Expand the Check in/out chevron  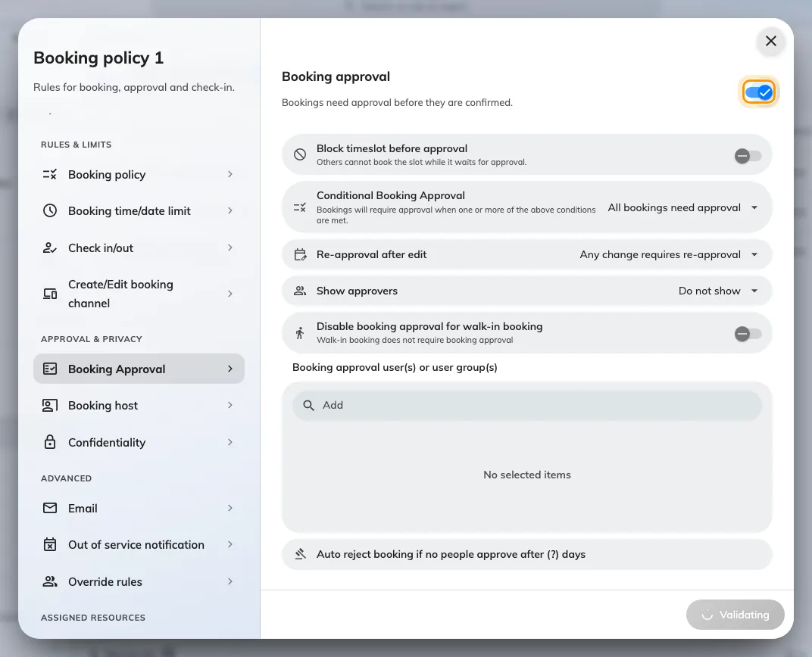(x=230, y=248)
